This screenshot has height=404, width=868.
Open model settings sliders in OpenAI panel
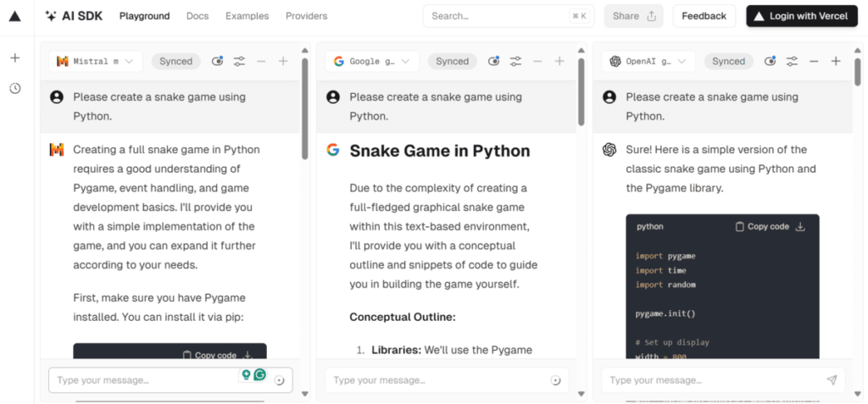click(x=793, y=62)
